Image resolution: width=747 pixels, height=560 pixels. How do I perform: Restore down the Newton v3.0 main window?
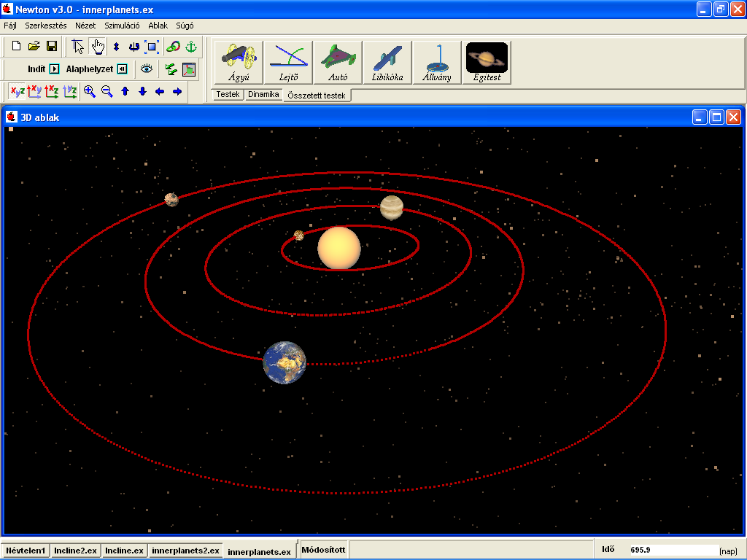721,9
